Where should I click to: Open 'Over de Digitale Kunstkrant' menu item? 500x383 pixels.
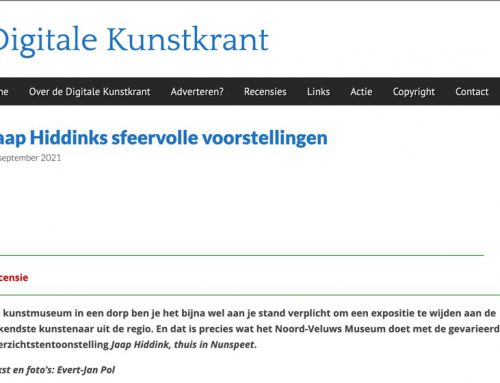90,92
